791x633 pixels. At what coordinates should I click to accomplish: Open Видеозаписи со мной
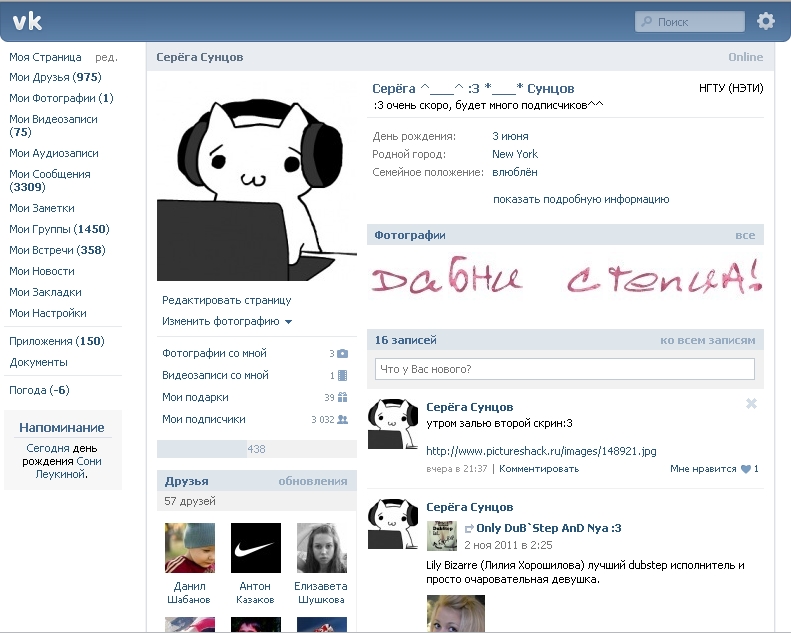click(215, 375)
